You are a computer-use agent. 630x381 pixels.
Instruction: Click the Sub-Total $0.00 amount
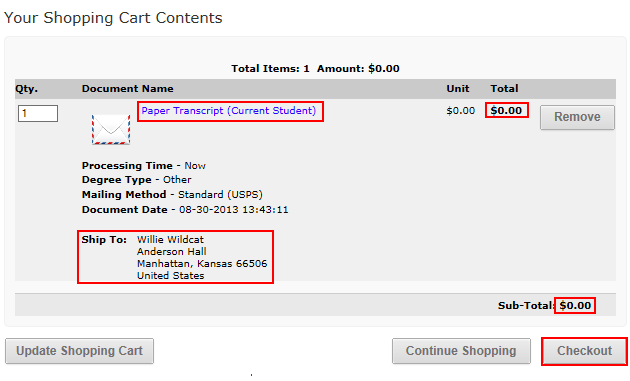pos(575,306)
